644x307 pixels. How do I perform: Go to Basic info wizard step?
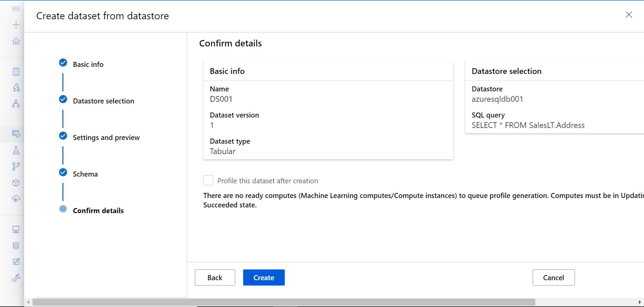(88, 64)
